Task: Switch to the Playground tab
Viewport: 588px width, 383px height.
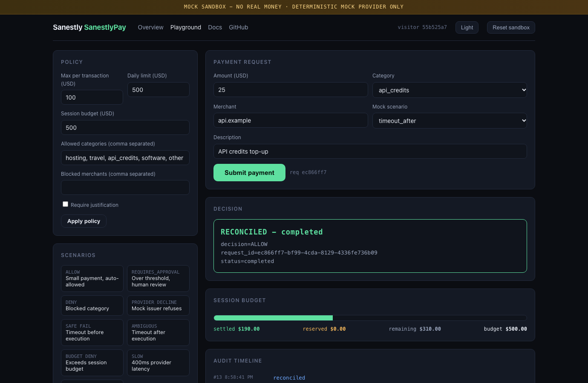Action: click(x=186, y=27)
